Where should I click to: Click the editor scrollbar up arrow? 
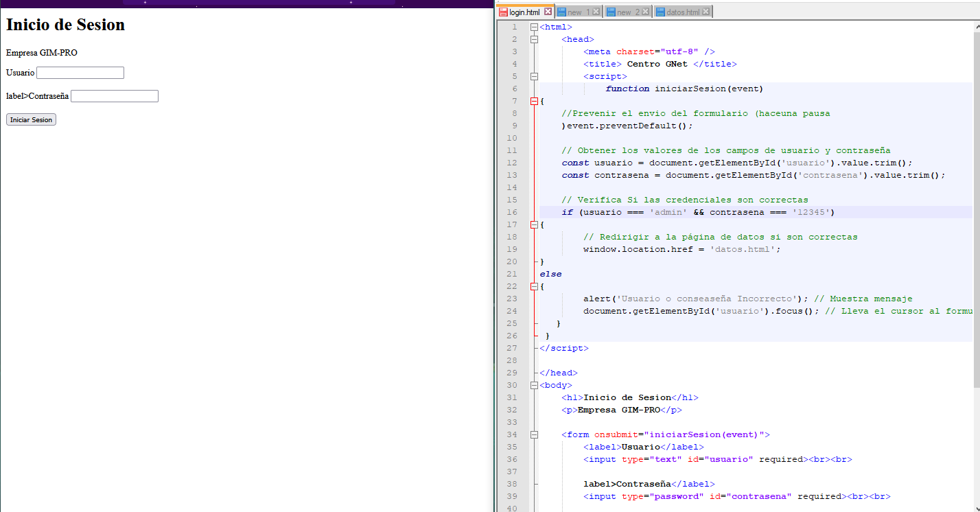[x=976, y=26]
